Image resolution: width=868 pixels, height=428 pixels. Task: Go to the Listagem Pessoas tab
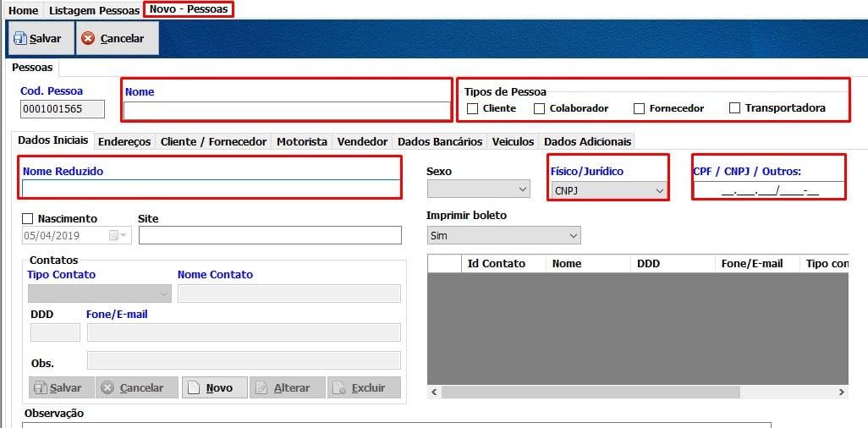(94, 10)
